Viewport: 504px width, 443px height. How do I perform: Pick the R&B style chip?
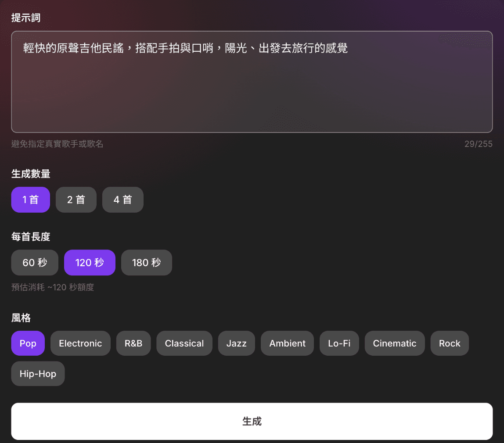click(x=133, y=343)
